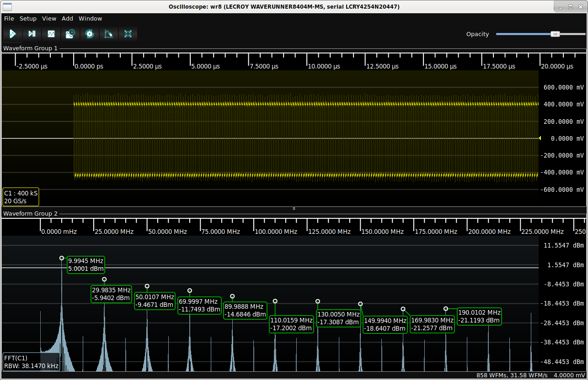The width and height of the screenshot is (588, 380).
Task: Click the splitter handle between waveform groups
Action: 294,208
